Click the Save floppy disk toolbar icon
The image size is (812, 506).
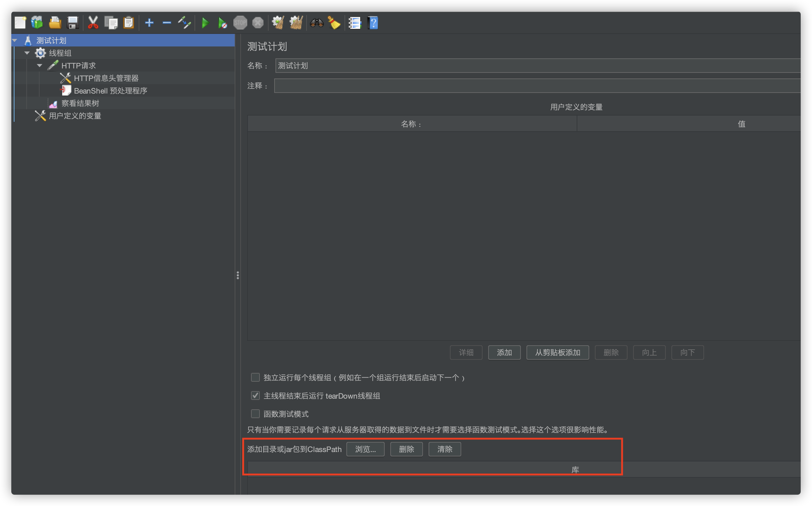click(72, 23)
